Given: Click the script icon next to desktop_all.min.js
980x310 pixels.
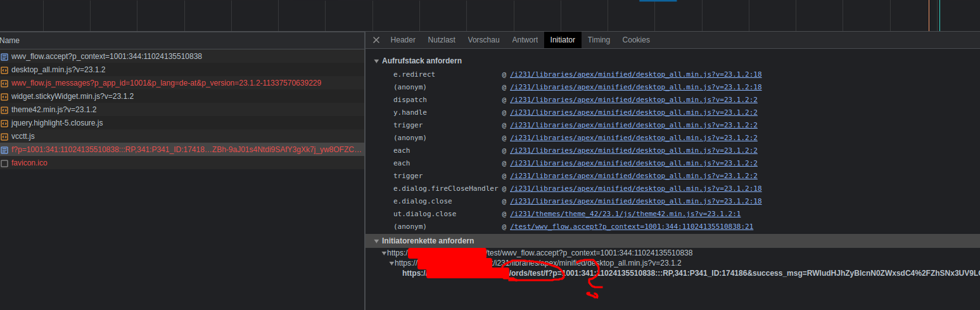Looking at the screenshot, I should point(4,70).
